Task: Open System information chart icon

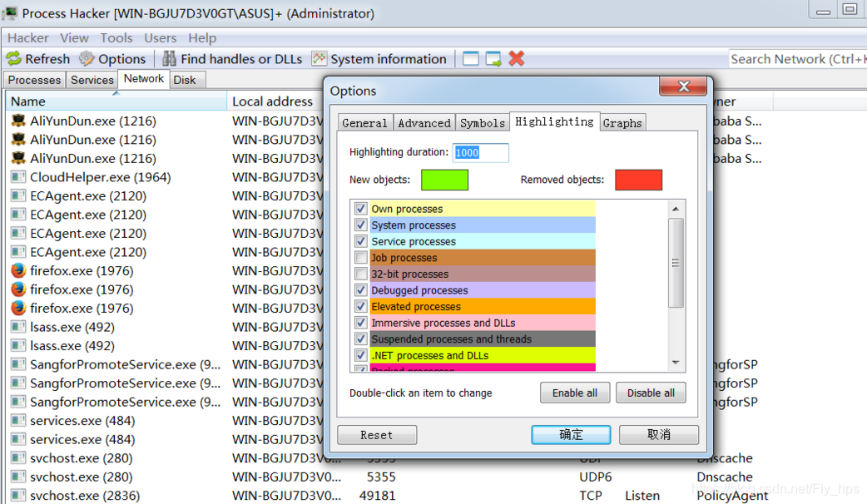Action: [319, 58]
